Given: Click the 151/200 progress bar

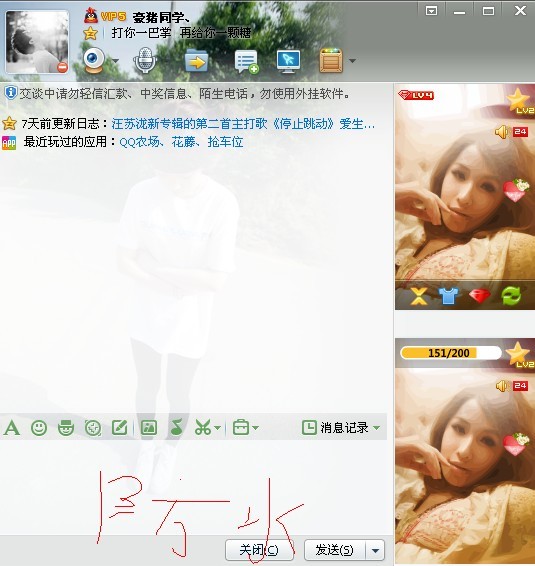Looking at the screenshot, I should pos(451,353).
